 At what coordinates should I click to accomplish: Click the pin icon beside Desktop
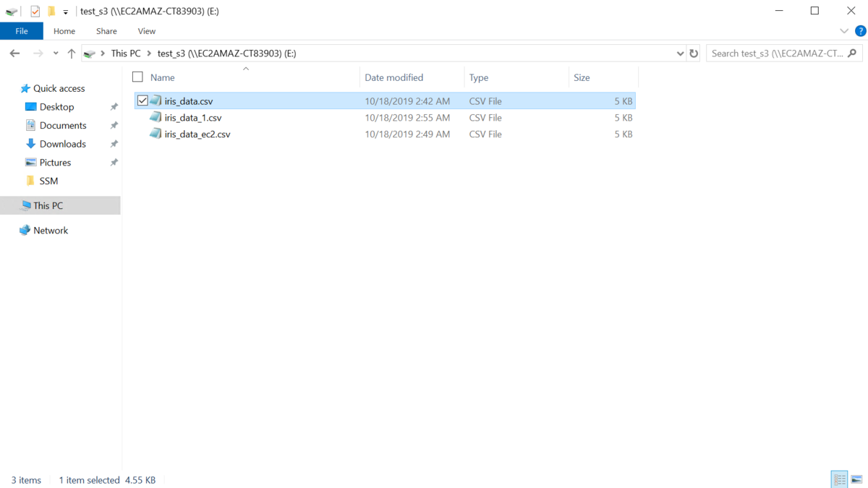[114, 107]
